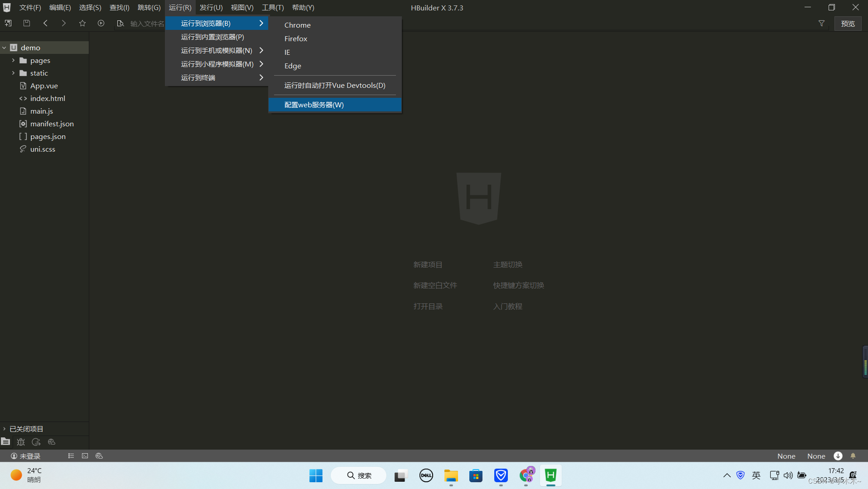Click the filename search input field
This screenshot has height=489, width=868.
pos(147,24)
